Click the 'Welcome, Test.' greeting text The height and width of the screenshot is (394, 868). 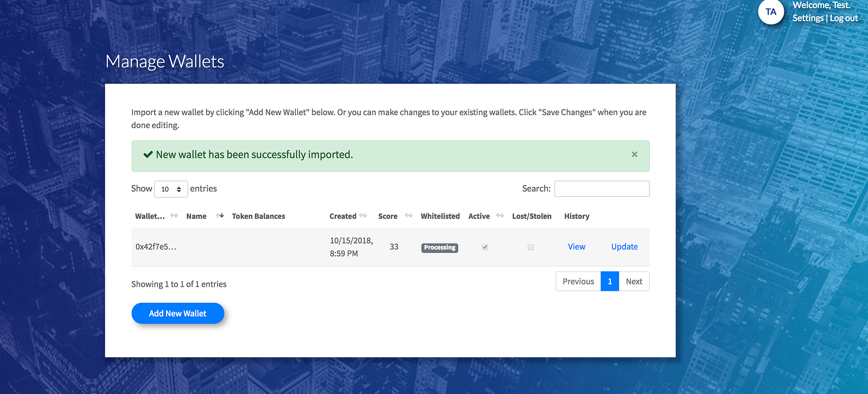click(821, 5)
